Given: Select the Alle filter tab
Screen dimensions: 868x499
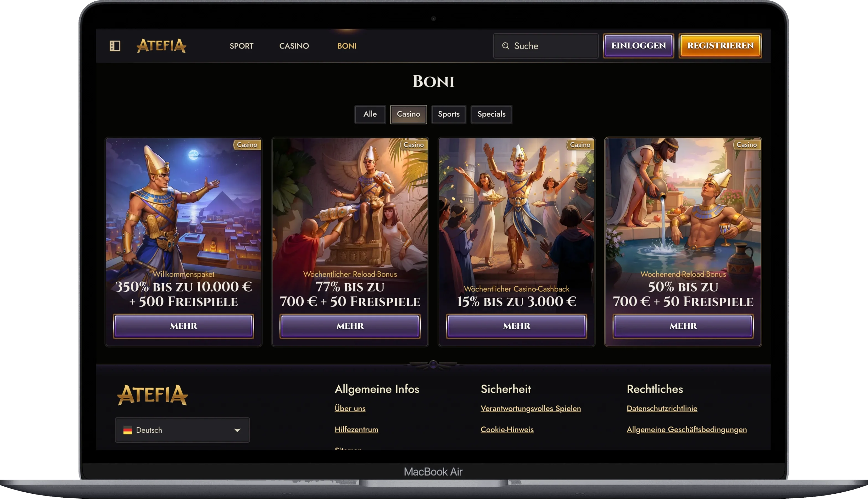Looking at the screenshot, I should 370,114.
